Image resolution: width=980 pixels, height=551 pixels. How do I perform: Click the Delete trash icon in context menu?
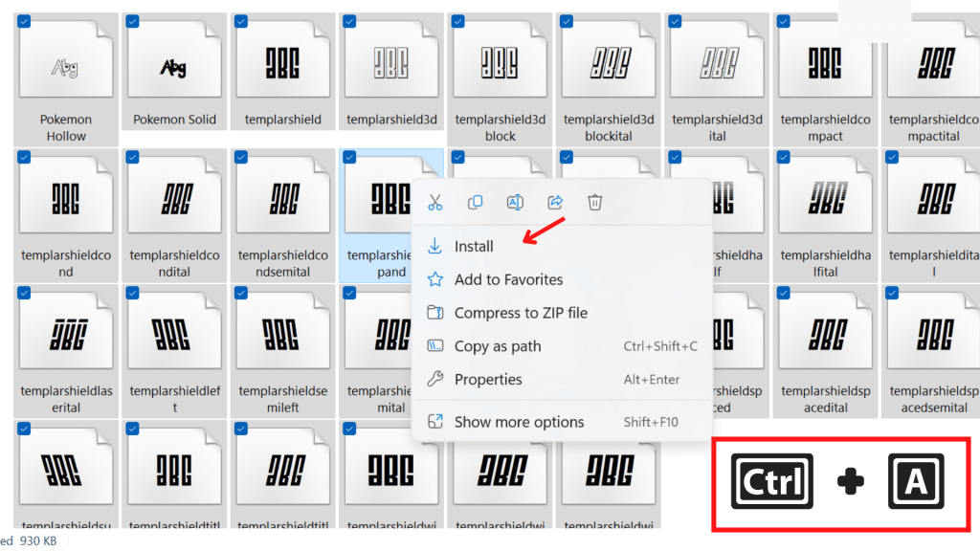594,203
